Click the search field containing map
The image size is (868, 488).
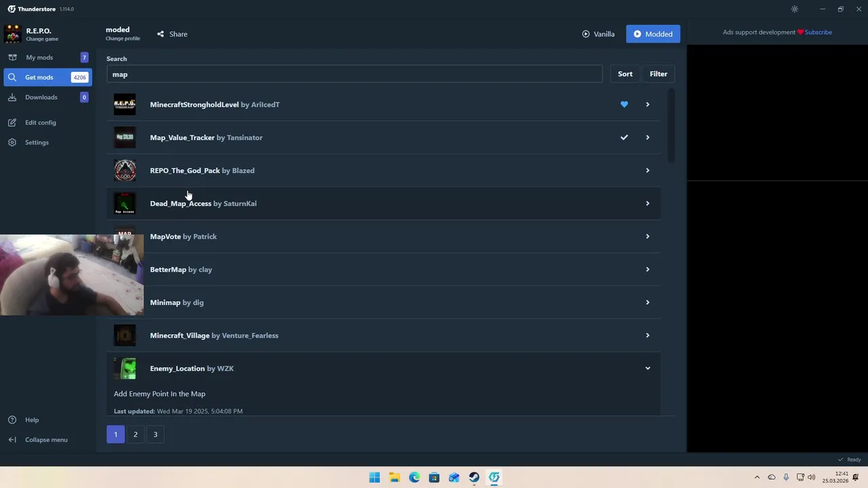pos(354,75)
